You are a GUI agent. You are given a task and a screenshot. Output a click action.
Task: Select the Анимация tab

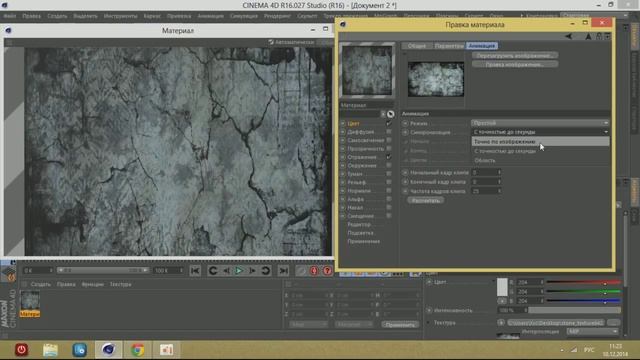482,46
